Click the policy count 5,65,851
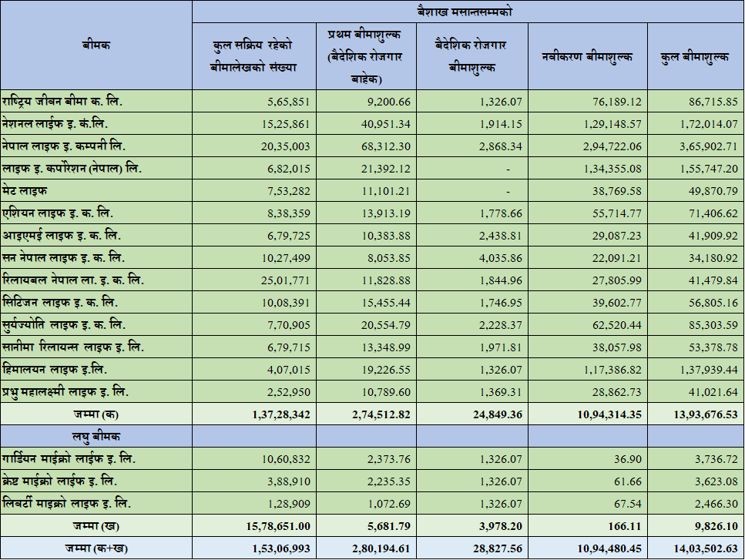The width and height of the screenshot is (745, 560). point(288,102)
